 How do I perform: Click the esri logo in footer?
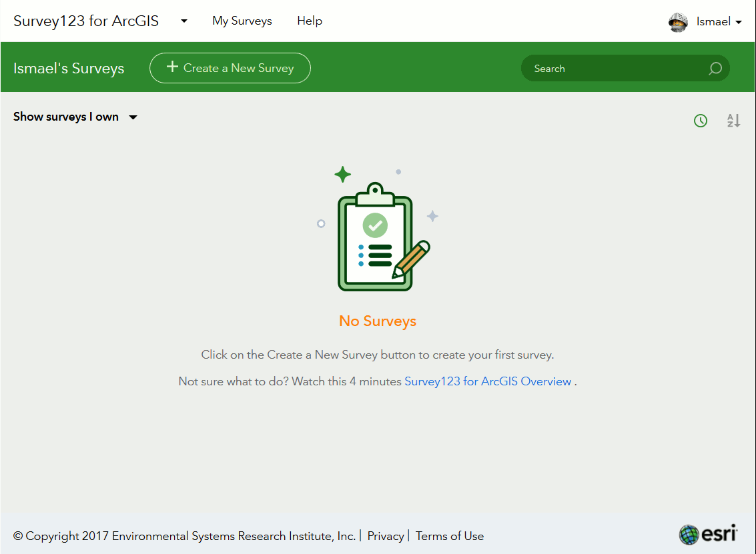point(708,534)
